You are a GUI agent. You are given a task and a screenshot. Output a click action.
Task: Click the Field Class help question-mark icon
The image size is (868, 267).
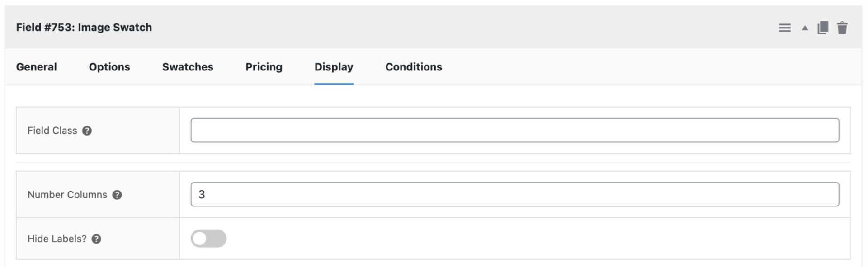(x=88, y=131)
